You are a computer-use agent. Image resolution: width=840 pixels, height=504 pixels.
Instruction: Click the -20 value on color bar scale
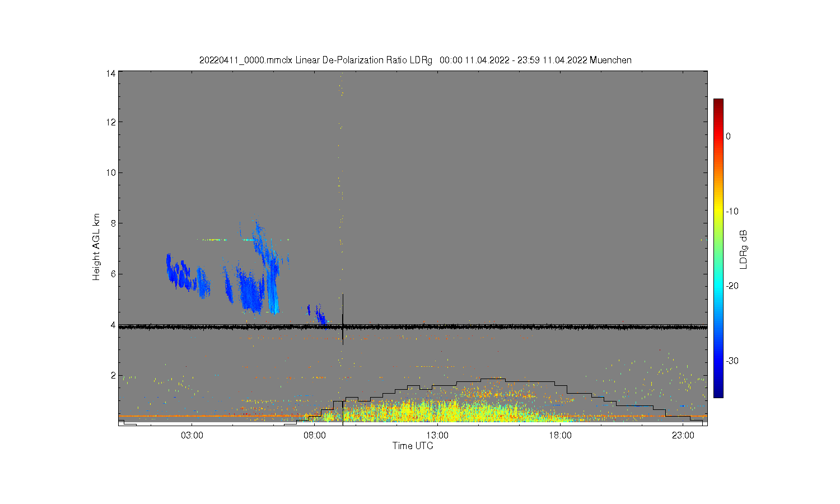(732, 286)
